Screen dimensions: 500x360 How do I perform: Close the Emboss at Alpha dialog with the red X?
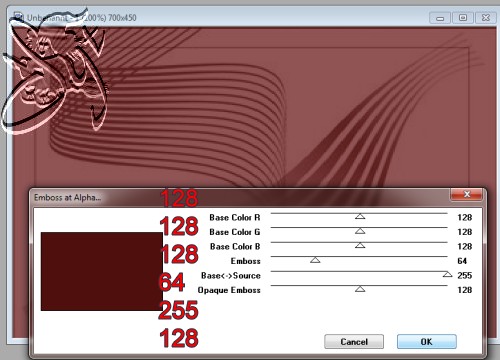(x=466, y=194)
